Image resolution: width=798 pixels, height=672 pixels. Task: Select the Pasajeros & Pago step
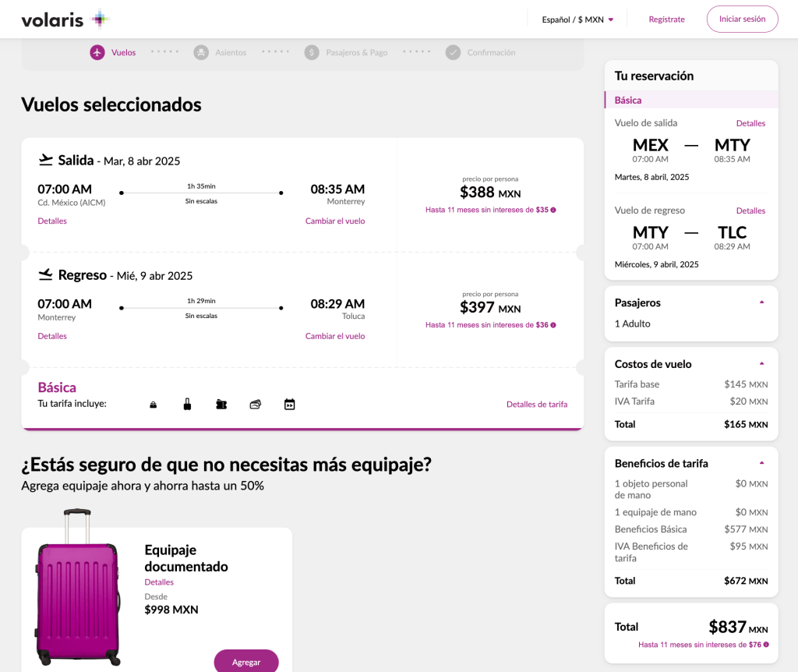[346, 52]
